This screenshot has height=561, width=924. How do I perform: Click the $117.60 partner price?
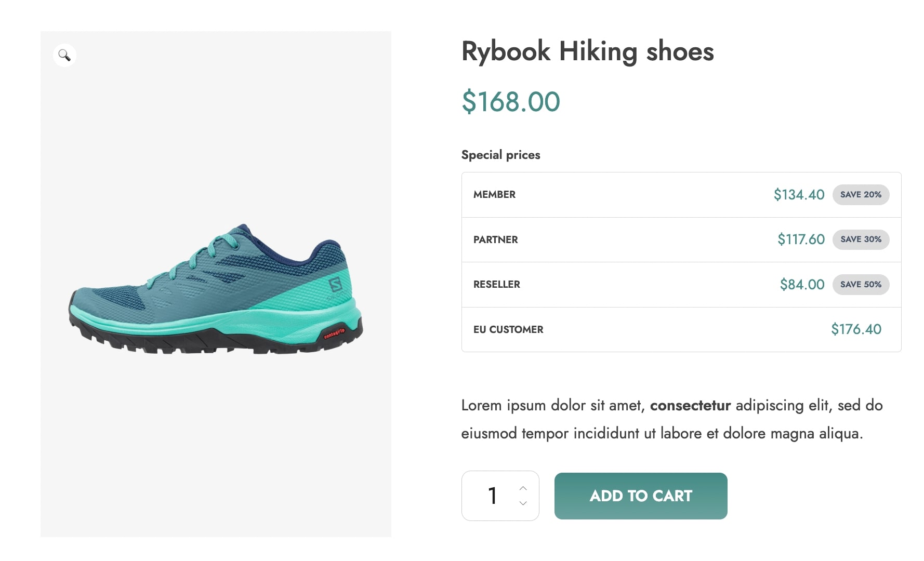pos(801,239)
